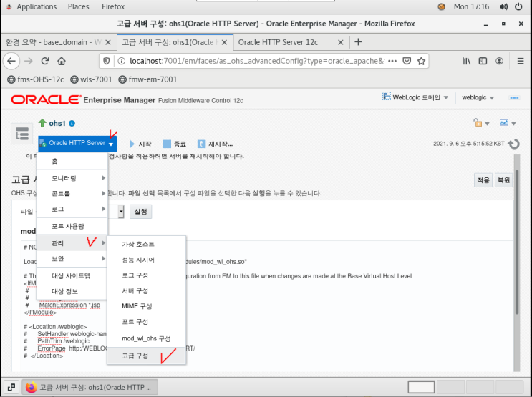The width and height of the screenshot is (532, 397).
Task: Expand the 콘트롤 submenu
Action: click(x=72, y=193)
